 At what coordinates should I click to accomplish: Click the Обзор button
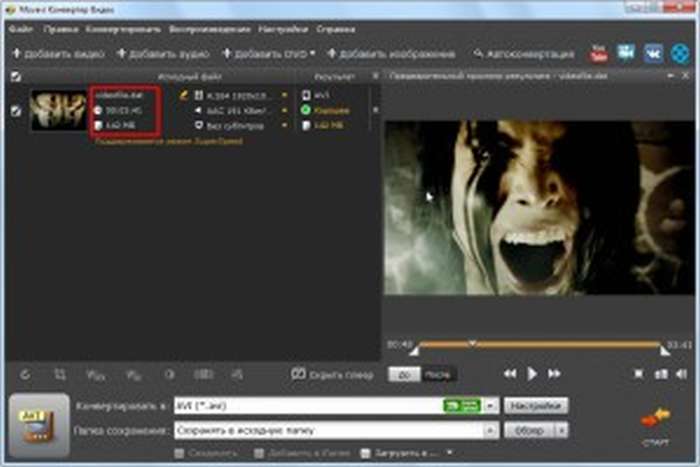[529, 431]
